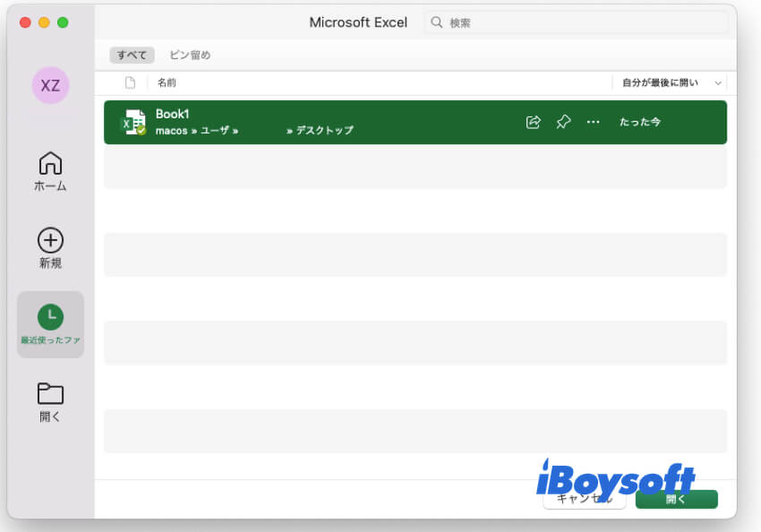Click the XZ account avatar

point(50,85)
